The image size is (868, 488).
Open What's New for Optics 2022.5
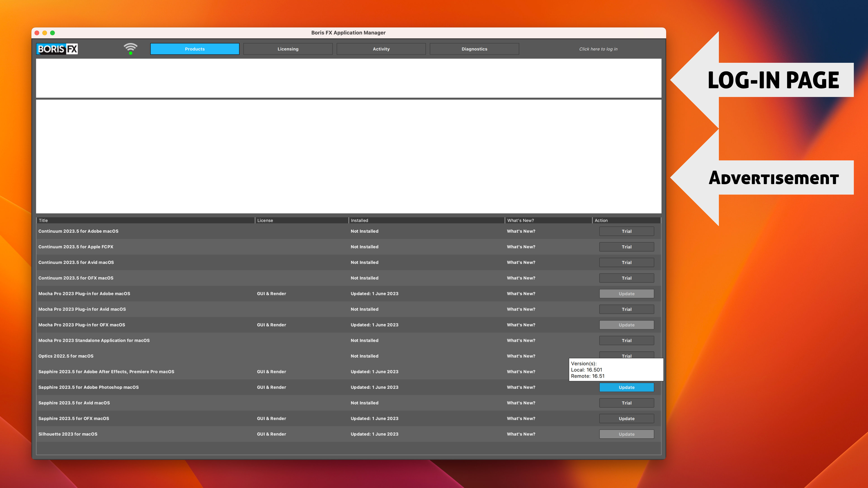521,356
